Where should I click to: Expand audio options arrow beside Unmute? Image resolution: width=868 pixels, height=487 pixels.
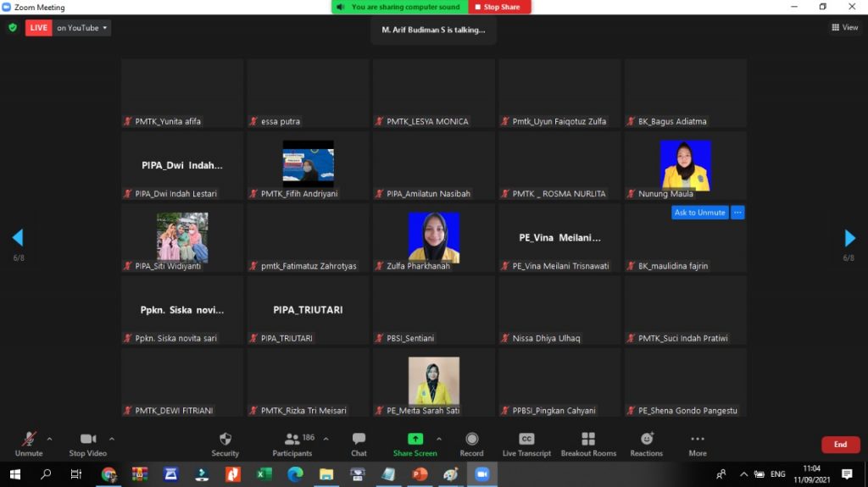pyautogui.click(x=49, y=439)
